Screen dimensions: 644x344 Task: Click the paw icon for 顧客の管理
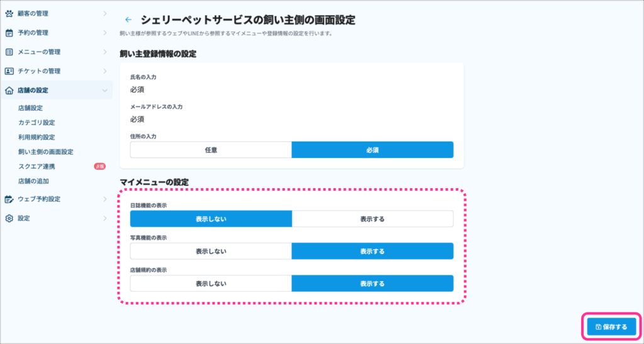[x=9, y=14]
